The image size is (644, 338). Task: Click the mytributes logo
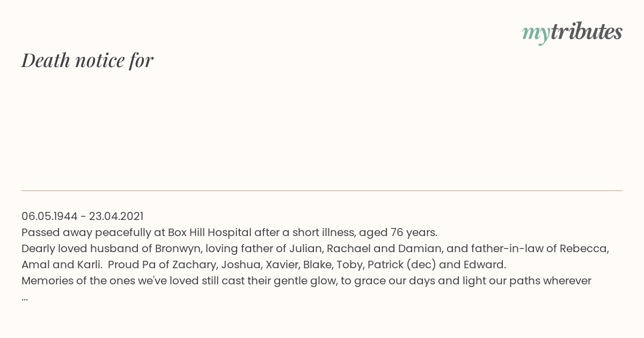coord(572,33)
